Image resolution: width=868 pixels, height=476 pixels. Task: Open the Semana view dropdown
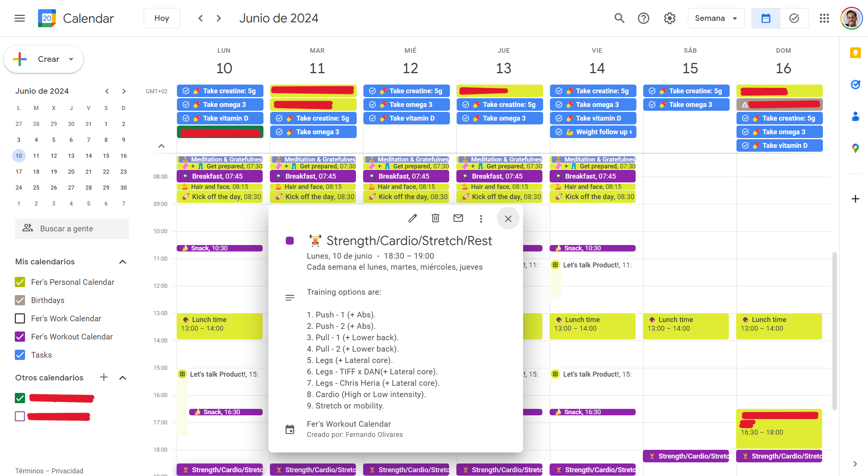[x=716, y=18]
